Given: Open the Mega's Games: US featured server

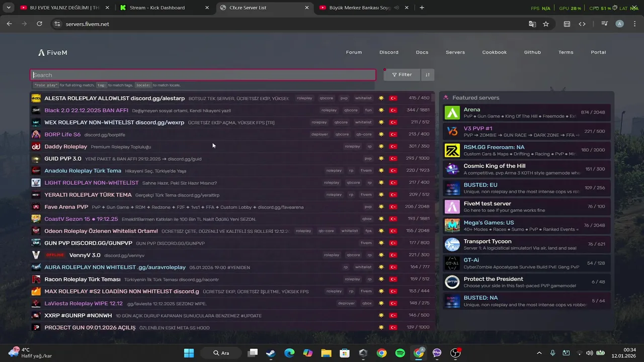Looking at the screenshot, I should click(x=527, y=226).
